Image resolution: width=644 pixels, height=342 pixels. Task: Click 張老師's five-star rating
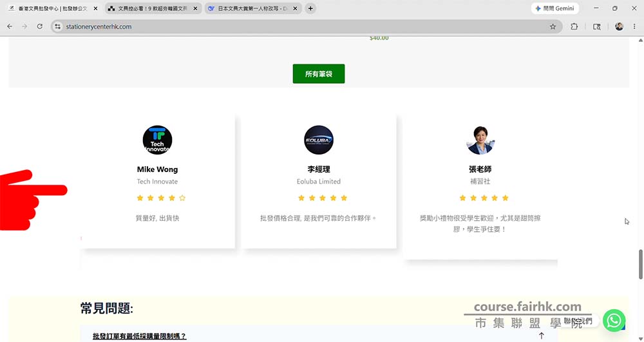point(484,198)
